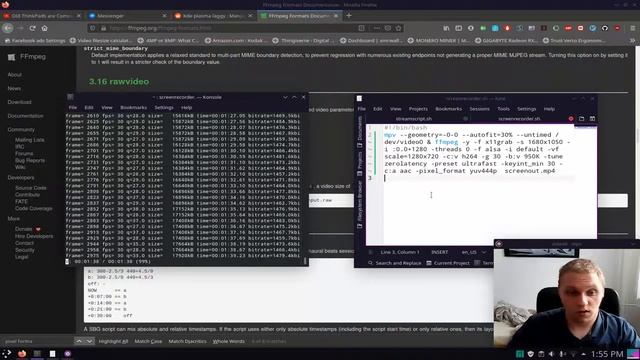Open the application launcher in the taskbar
Screen dimensions: 640x360
7,353
